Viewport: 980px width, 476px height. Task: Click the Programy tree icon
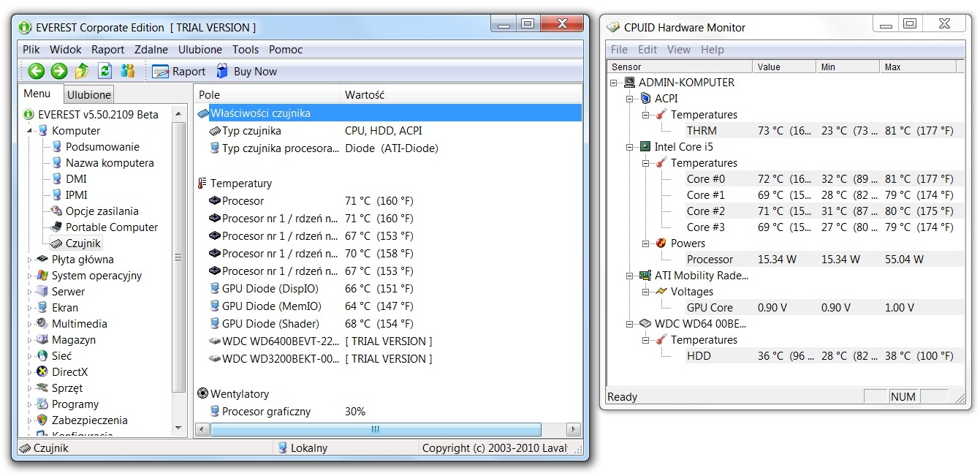(x=42, y=404)
